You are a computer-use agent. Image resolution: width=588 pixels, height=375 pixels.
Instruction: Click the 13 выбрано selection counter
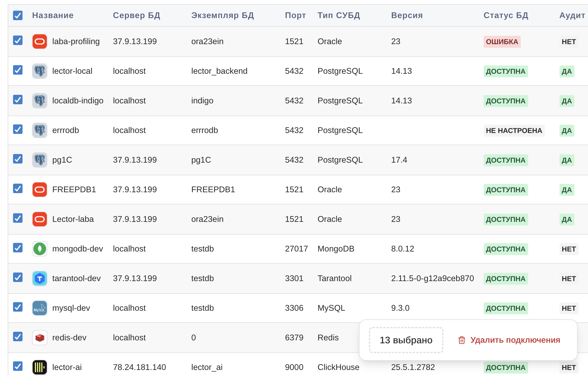[x=406, y=340]
